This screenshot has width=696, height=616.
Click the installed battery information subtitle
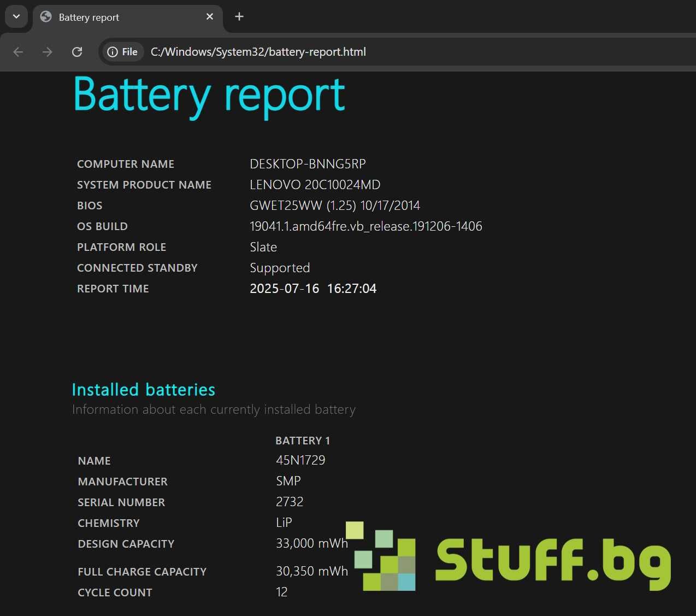214,409
